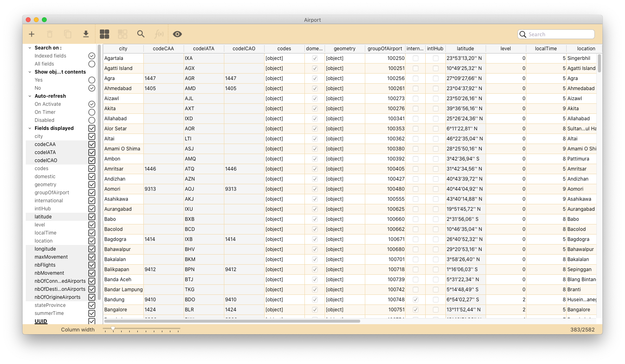The width and height of the screenshot is (625, 364).
Task: Toggle domestic checkbox in Agartala row
Action: [315, 58]
